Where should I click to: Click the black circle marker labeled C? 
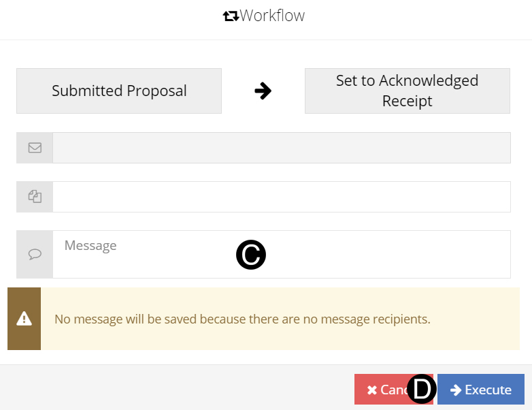[x=251, y=255]
